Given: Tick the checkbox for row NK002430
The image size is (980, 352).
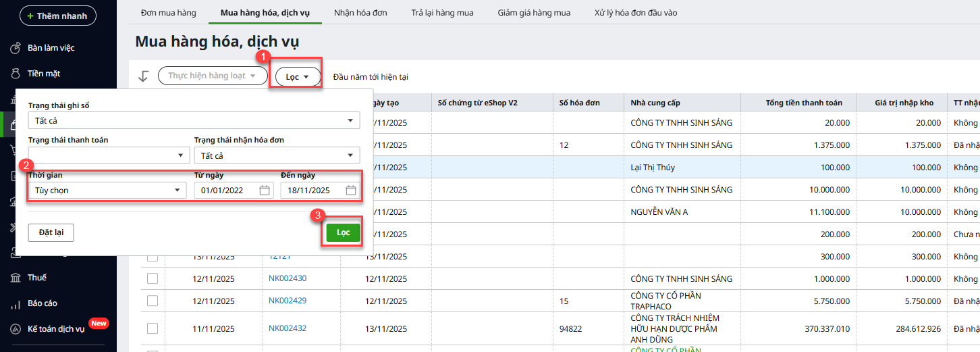Looking at the screenshot, I should pos(153,278).
